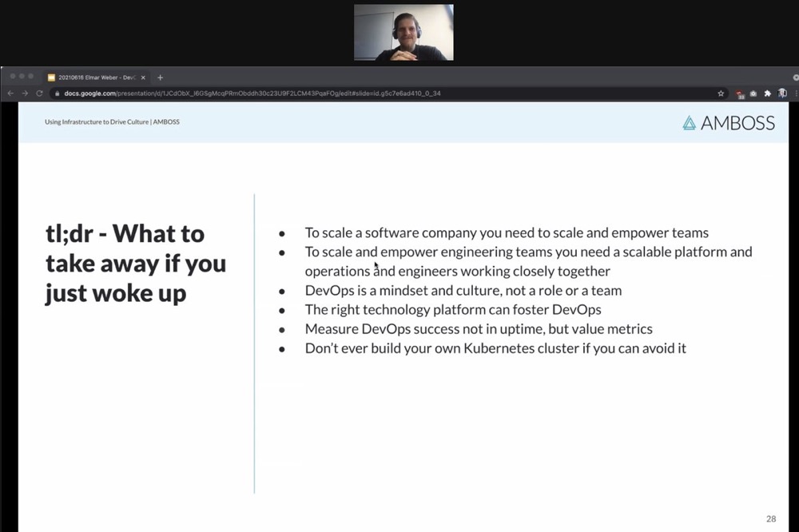Open the puzzle-piece Extensions menu
This screenshot has height=532, width=799.
pos(767,93)
